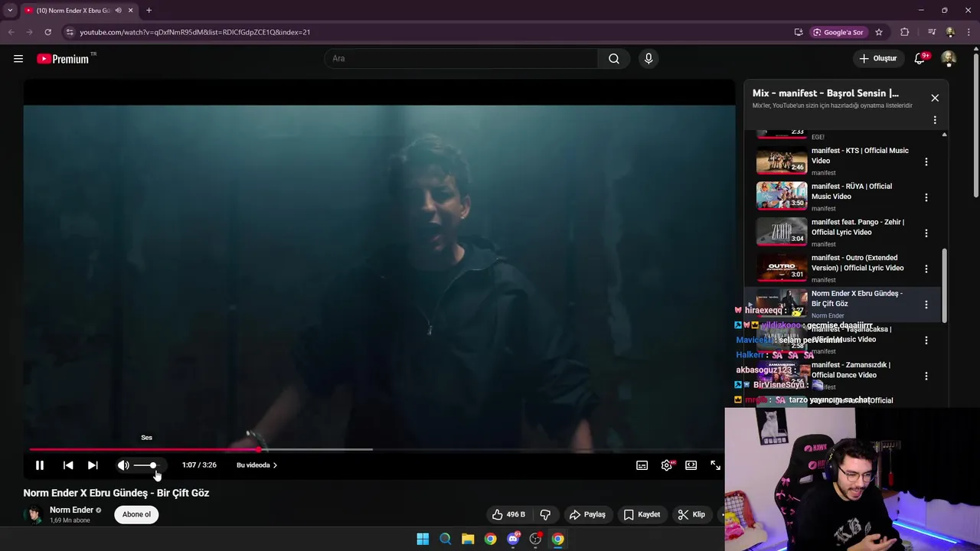Click the magnifier search button
The image size is (980, 551).
pyautogui.click(x=614, y=59)
